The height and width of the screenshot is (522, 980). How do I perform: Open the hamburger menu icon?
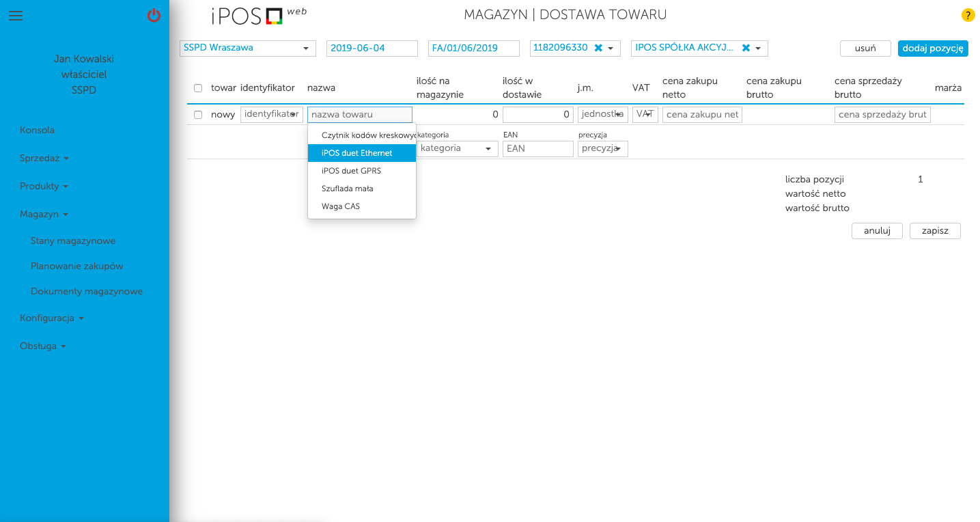[16, 16]
